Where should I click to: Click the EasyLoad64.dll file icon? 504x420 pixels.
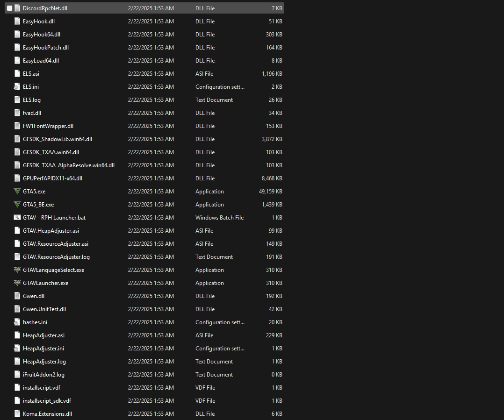(x=17, y=61)
